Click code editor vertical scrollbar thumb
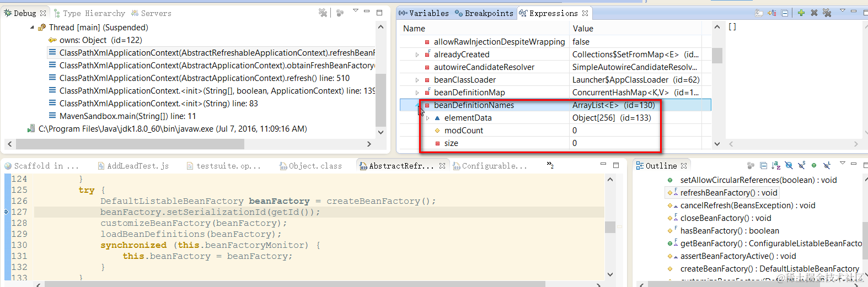The height and width of the screenshot is (287, 868). 610,227
